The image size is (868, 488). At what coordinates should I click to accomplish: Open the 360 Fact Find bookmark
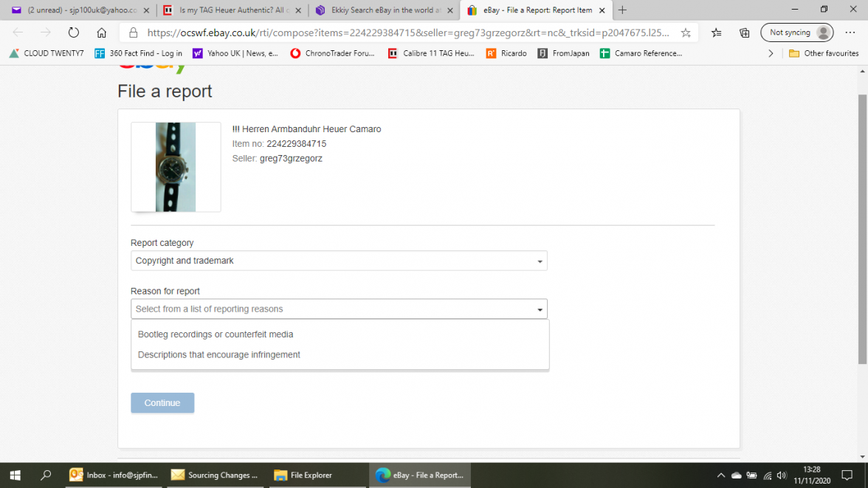click(x=139, y=53)
